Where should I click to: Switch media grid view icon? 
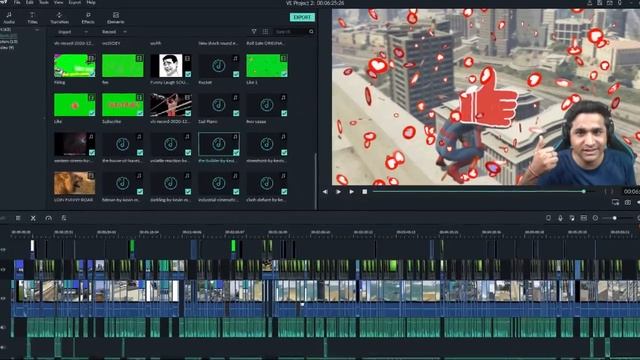coord(265,31)
